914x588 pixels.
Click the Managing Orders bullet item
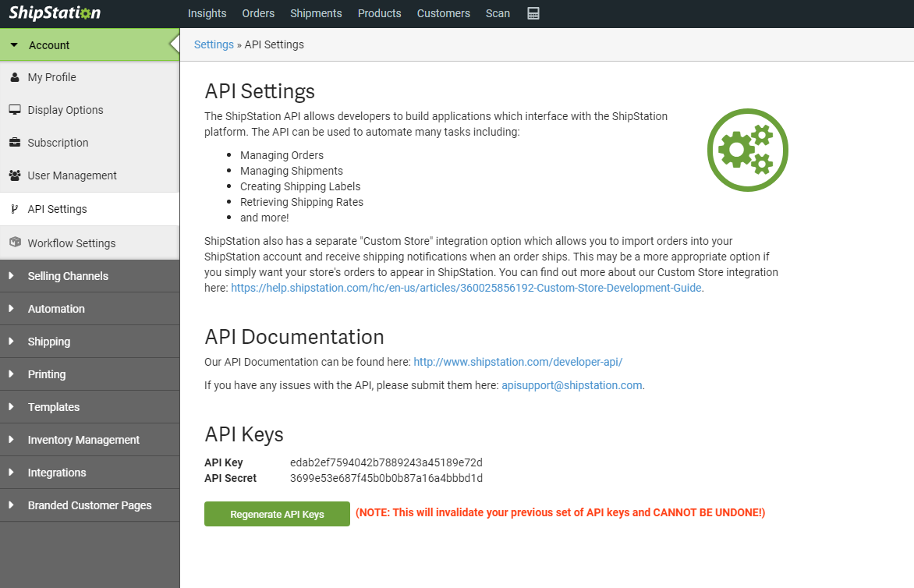click(282, 155)
